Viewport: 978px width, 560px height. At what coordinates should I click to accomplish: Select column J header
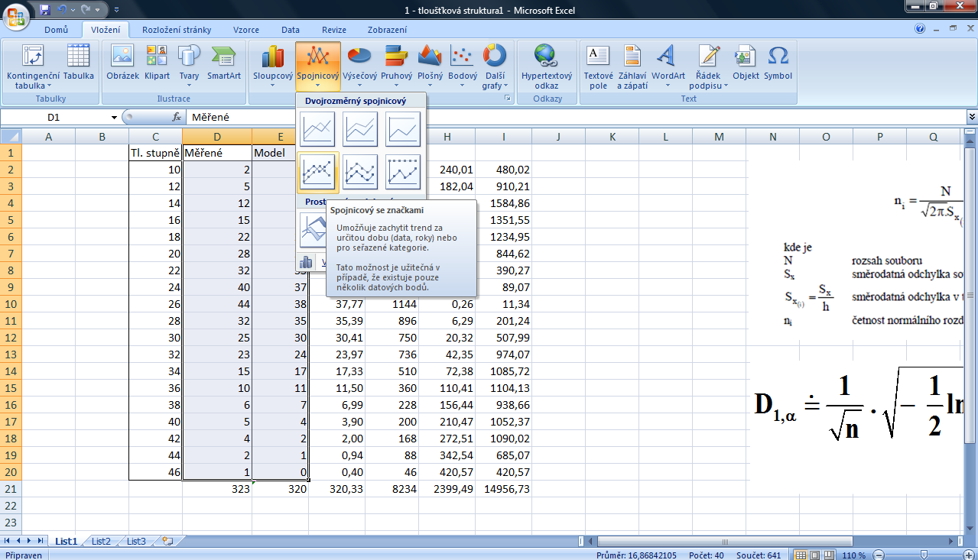coord(558,137)
